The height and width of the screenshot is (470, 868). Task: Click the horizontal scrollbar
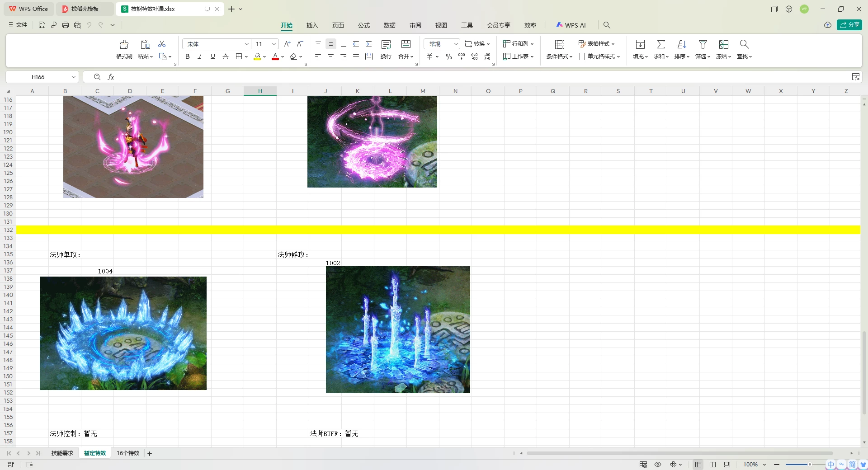(679, 453)
